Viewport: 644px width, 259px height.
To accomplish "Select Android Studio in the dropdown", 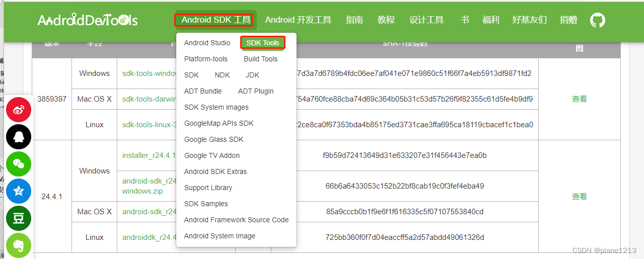I will coord(207,43).
